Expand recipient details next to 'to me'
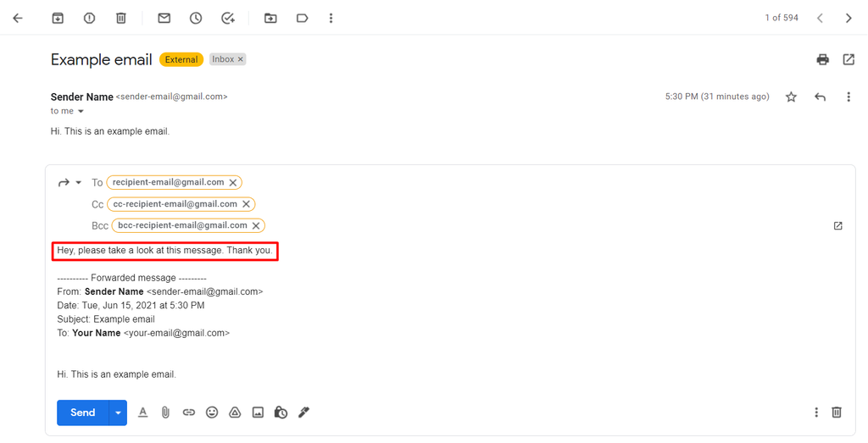Viewport: 868px width, 443px height. click(x=81, y=111)
